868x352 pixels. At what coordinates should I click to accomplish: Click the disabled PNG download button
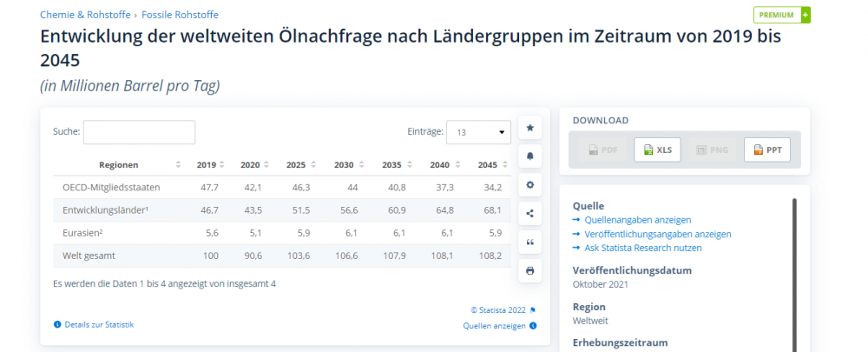[712, 149]
